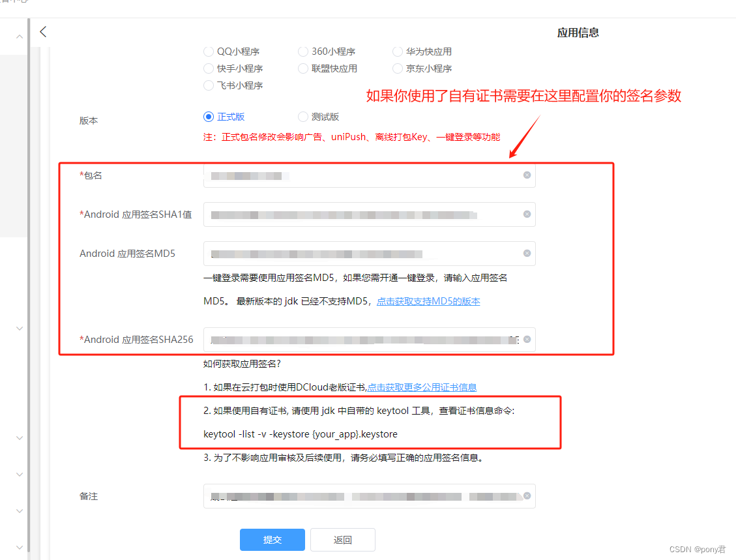Click the 提交 submit button

272,540
